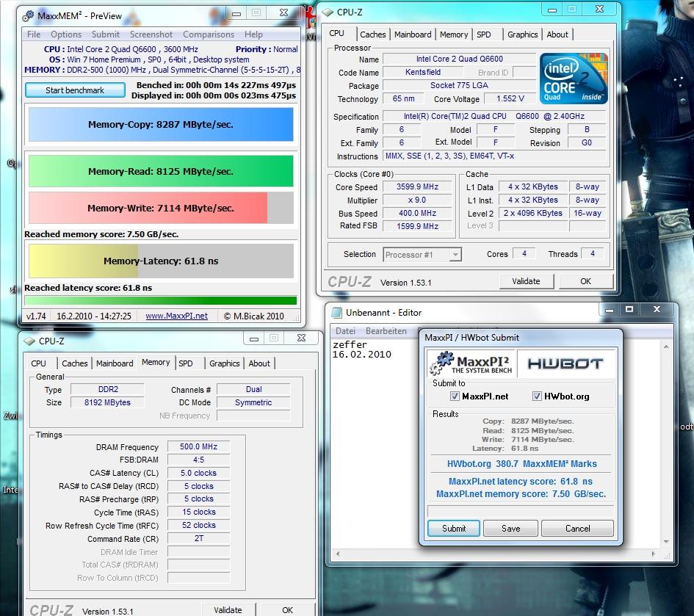Click Validate in top CPU-Z window
This screenshot has height=616, width=694.
click(526, 281)
